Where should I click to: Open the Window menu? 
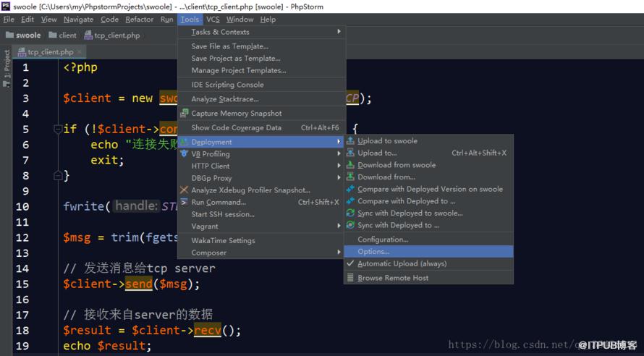240,20
